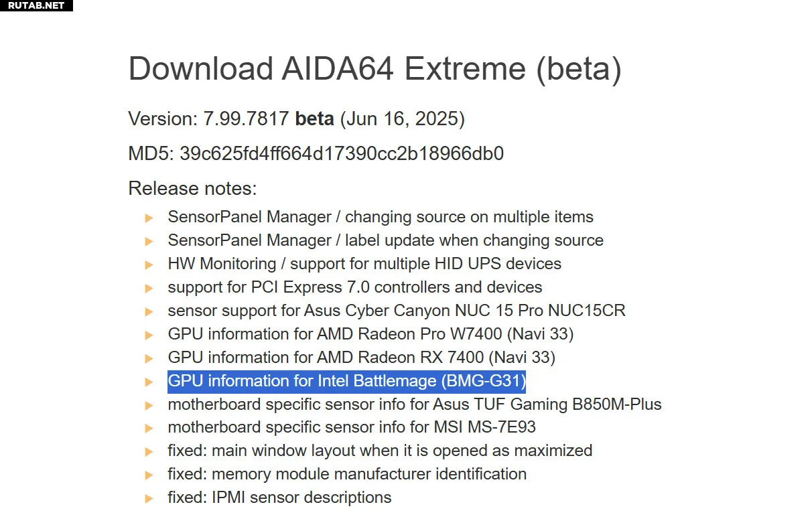Click the Download AIDA64 Extreme (beta) heading
This screenshot has width=812, height=529.
[375, 69]
